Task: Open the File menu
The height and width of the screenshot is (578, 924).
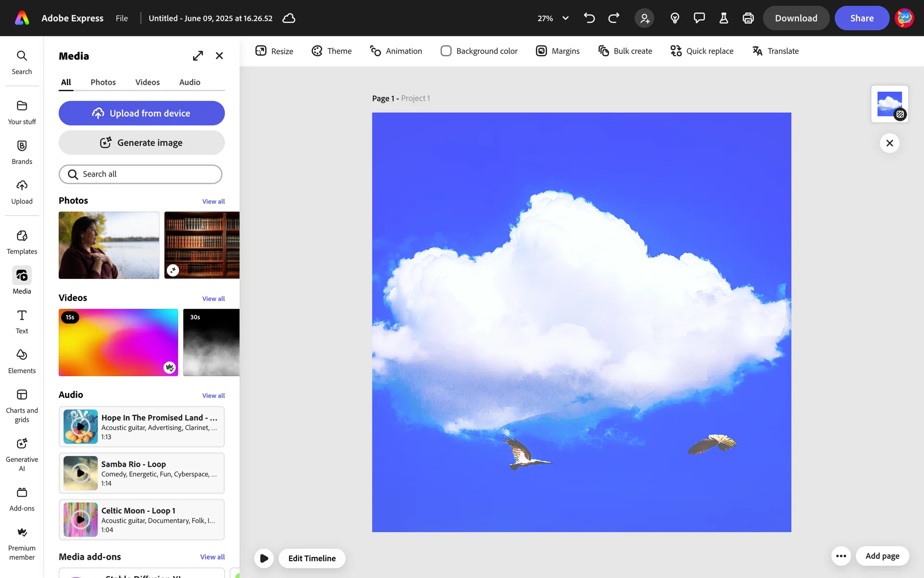Action: click(122, 18)
